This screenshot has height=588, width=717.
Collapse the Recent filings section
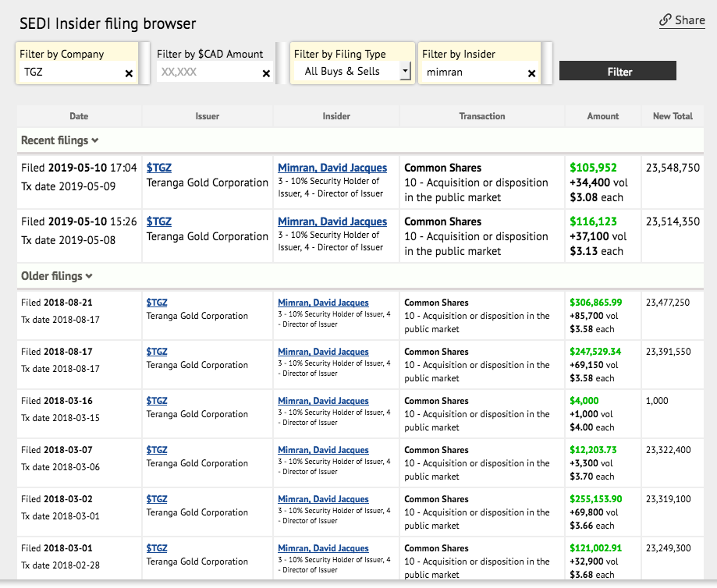click(x=60, y=140)
